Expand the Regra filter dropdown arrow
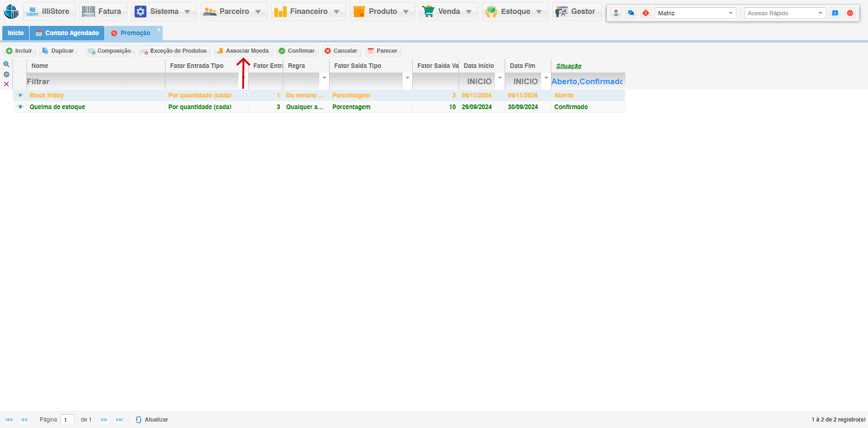This screenshot has height=428, width=868. [x=324, y=78]
